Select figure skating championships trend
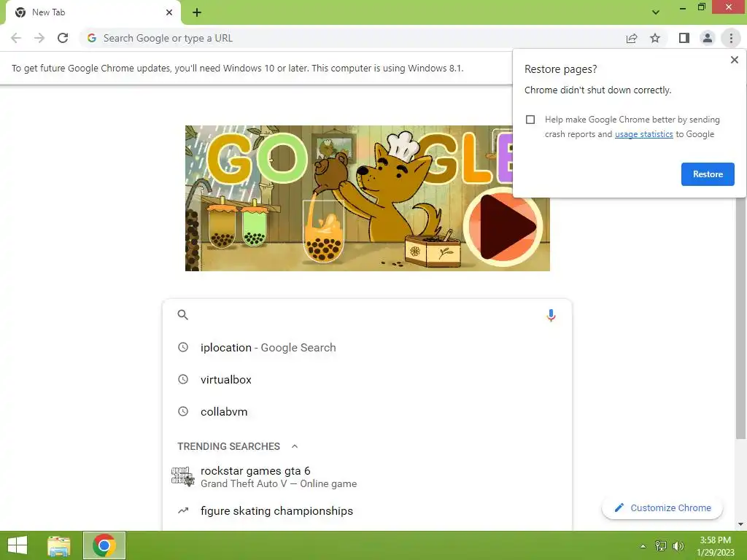The height and width of the screenshot is (560, 747). point(367,511)
